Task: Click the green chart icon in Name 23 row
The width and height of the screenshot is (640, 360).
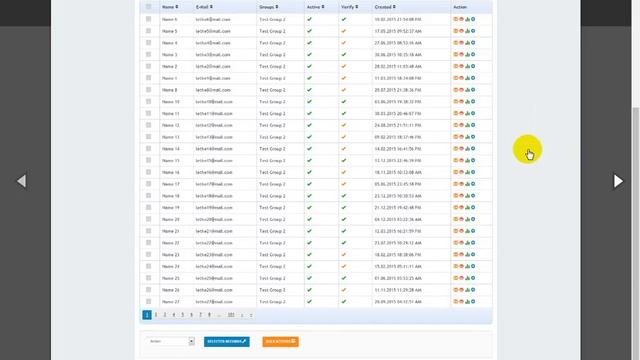Action: (x=467, y=255)
